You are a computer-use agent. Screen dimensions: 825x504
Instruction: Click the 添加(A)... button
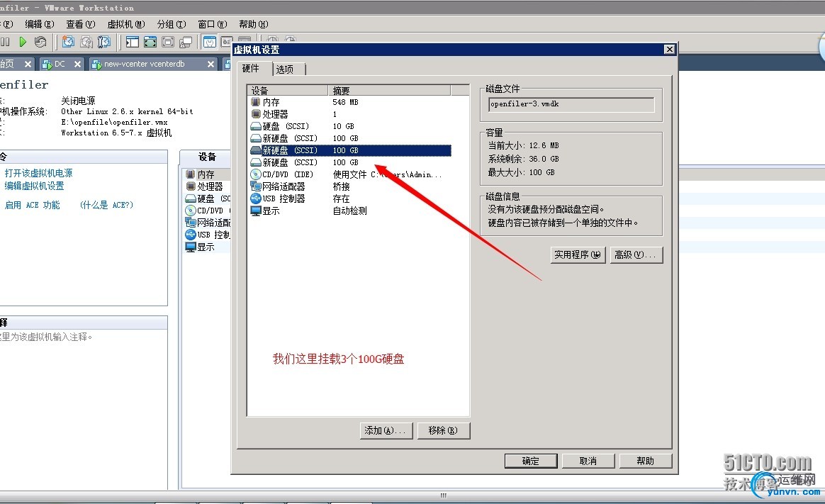(386, 430)
